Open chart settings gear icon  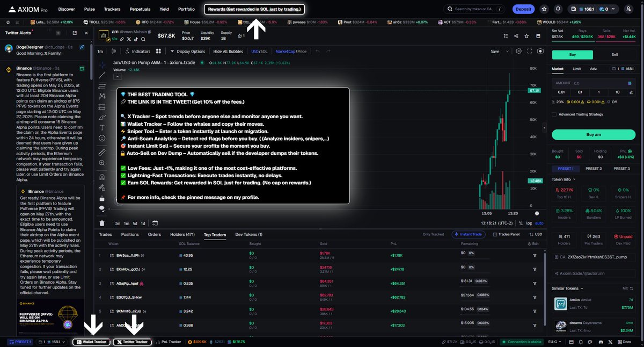(x=518, y=51)
